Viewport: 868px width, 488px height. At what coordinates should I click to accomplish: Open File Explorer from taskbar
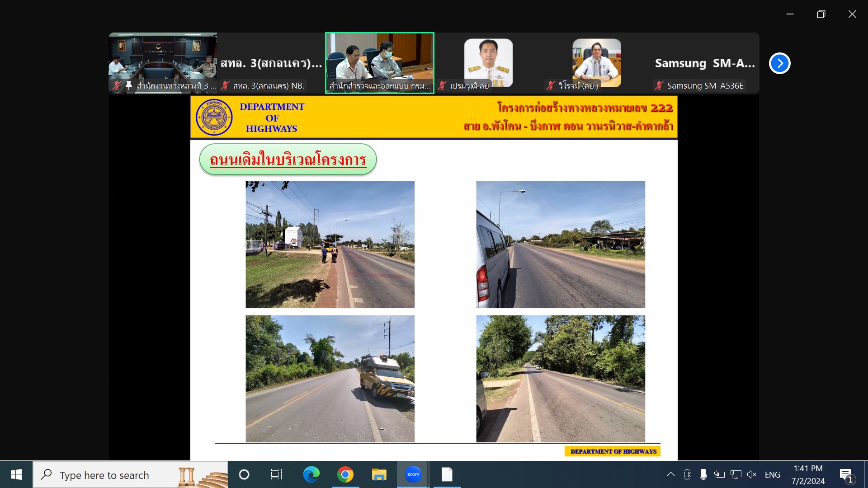click(x=379, y=474)
